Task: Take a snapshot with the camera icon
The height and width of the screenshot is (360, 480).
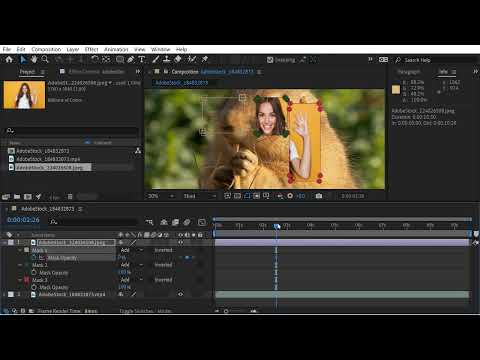Action: coord(319,196)
